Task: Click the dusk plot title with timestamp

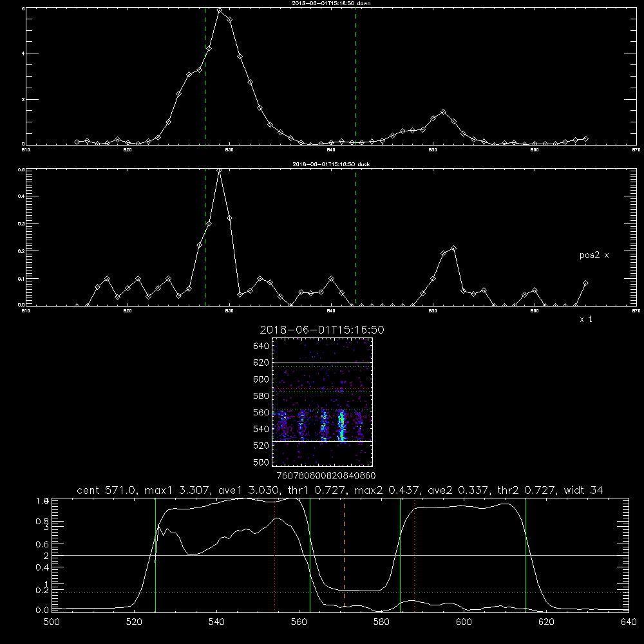Action: 331,164
